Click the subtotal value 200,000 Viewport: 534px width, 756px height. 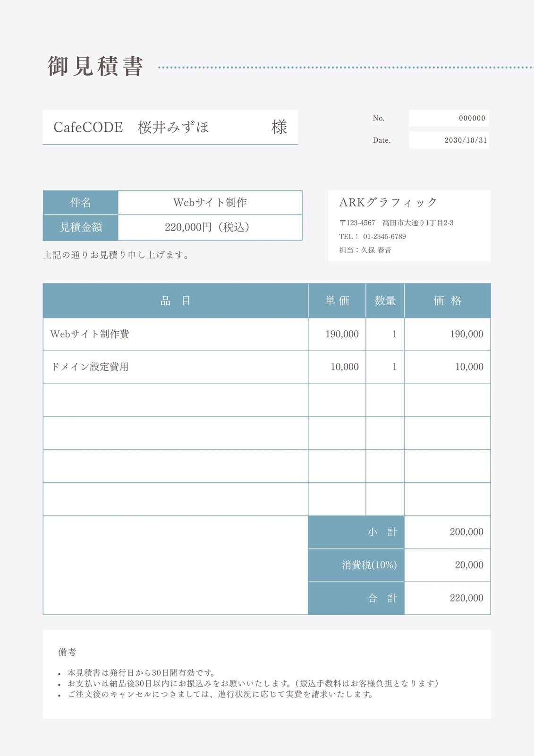(x=448, y=532)
